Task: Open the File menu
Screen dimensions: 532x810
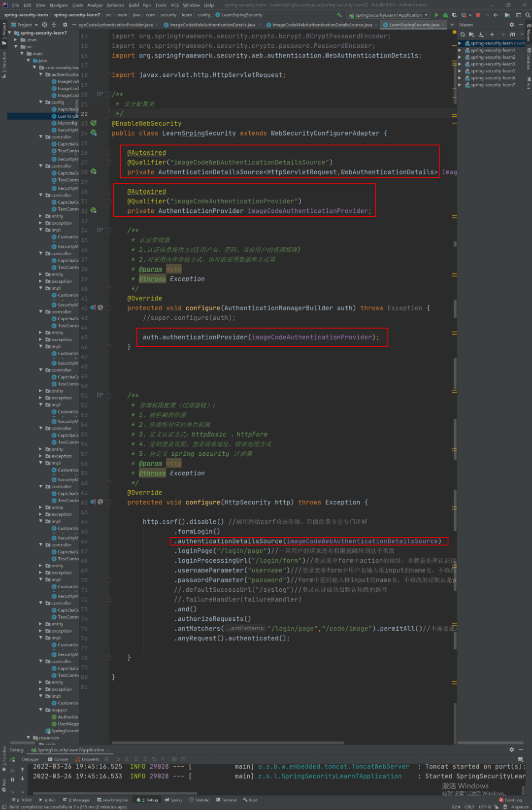Action: pos(16,5)
